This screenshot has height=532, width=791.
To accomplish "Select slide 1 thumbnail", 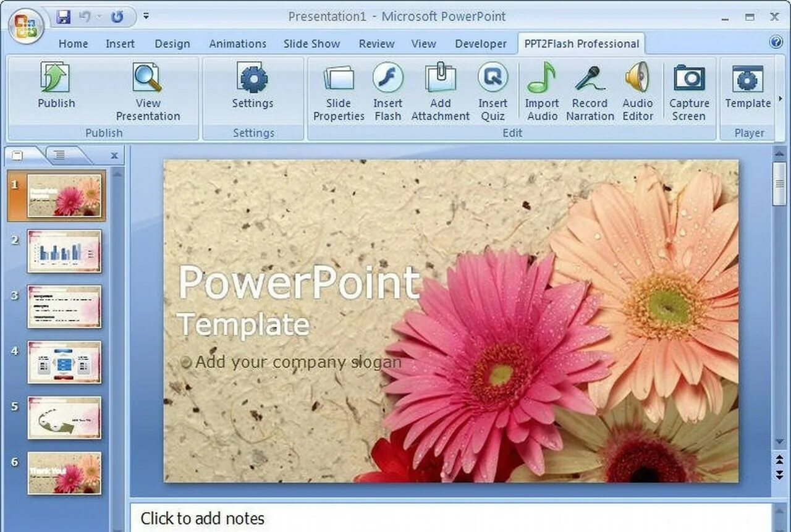I will pos(65,195).
